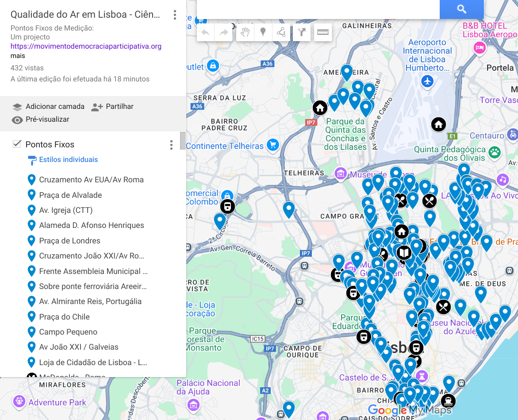Click Adicionar camada button
The image size is (518, 420).
pos(49,107)
